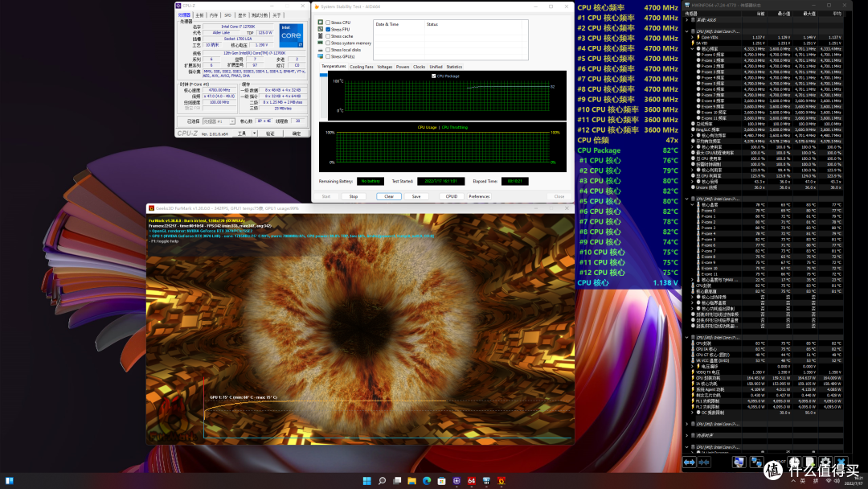Screen dimensions: 868x489
Task: Uncheck the Stress FPU checkbox
Action: [x=328, y=29]
